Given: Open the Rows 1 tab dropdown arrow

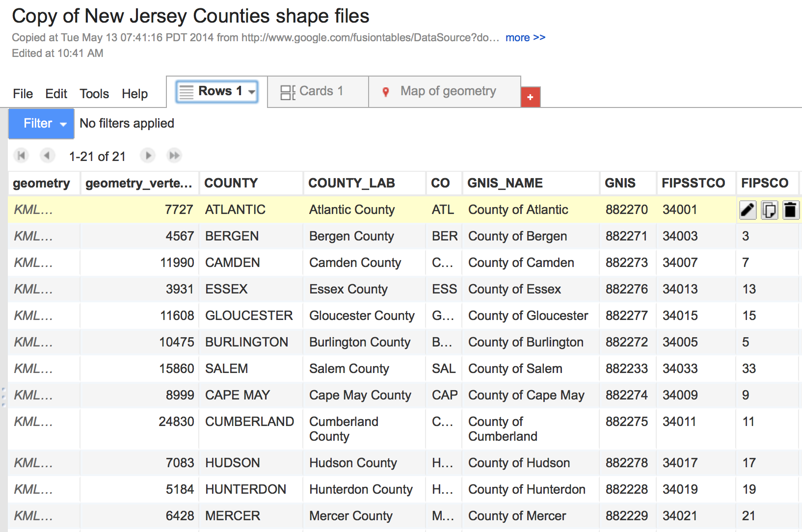Looking at the screenshot, I should point(252,92).
